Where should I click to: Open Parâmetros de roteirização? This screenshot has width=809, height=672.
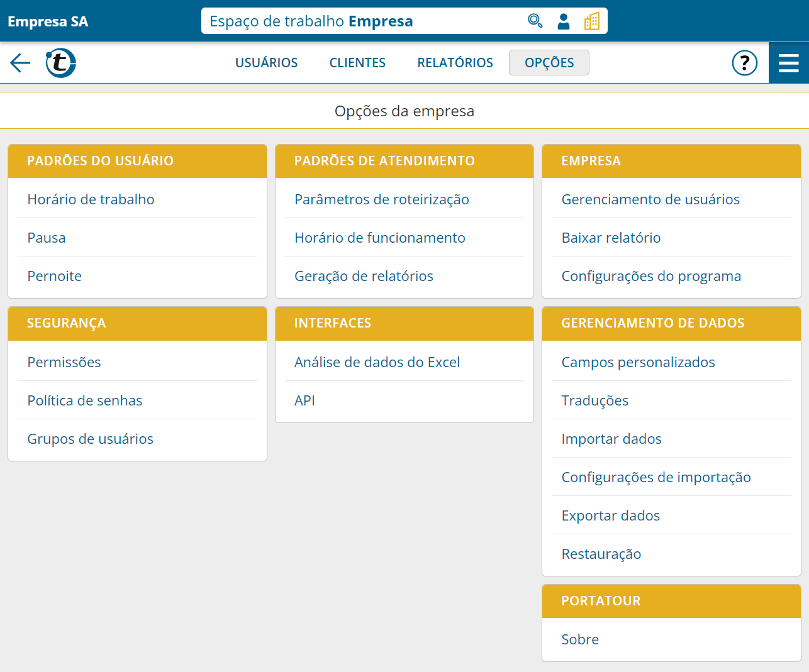pyautogui.click(x=404, y=199)
